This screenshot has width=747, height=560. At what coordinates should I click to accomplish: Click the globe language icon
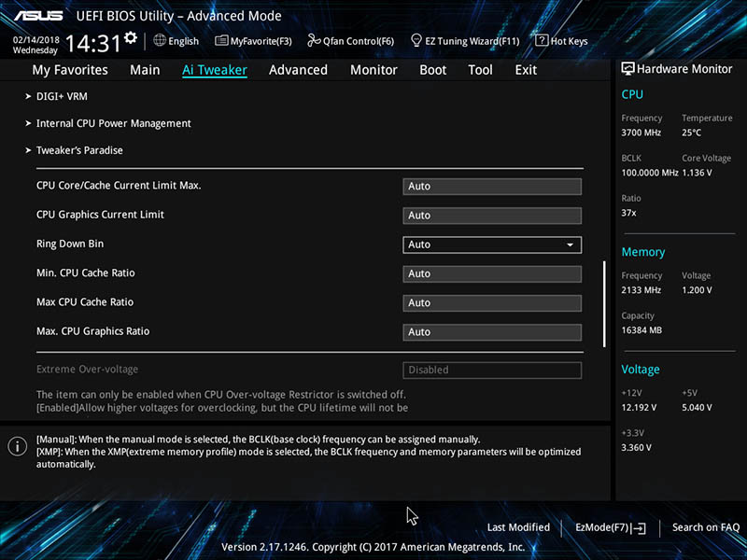point(160,40)
